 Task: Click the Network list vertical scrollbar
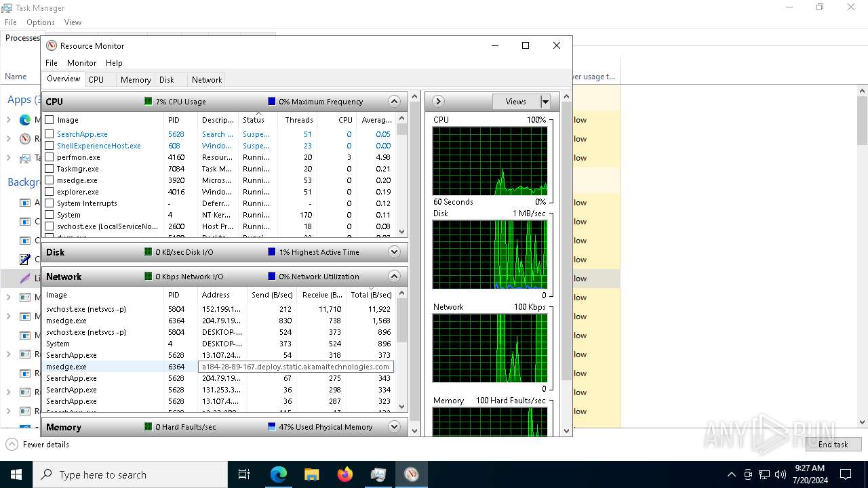click(401, 349)
